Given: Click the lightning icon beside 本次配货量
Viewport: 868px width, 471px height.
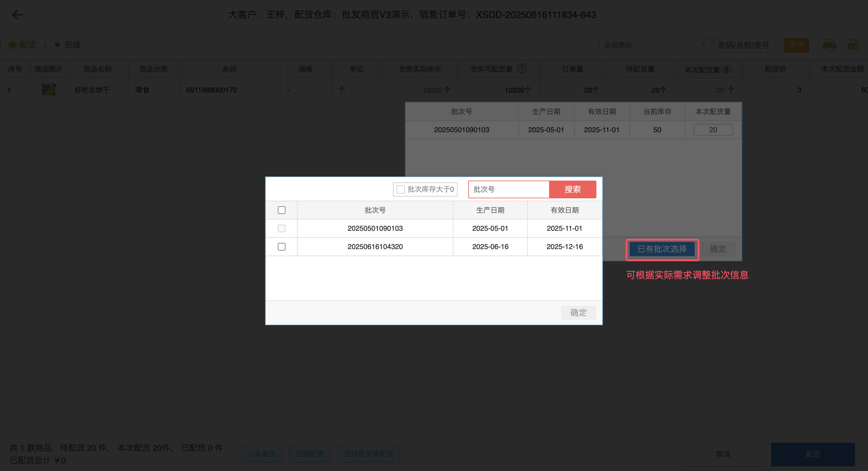Looking at the screenshot, I should pos(727,69).
